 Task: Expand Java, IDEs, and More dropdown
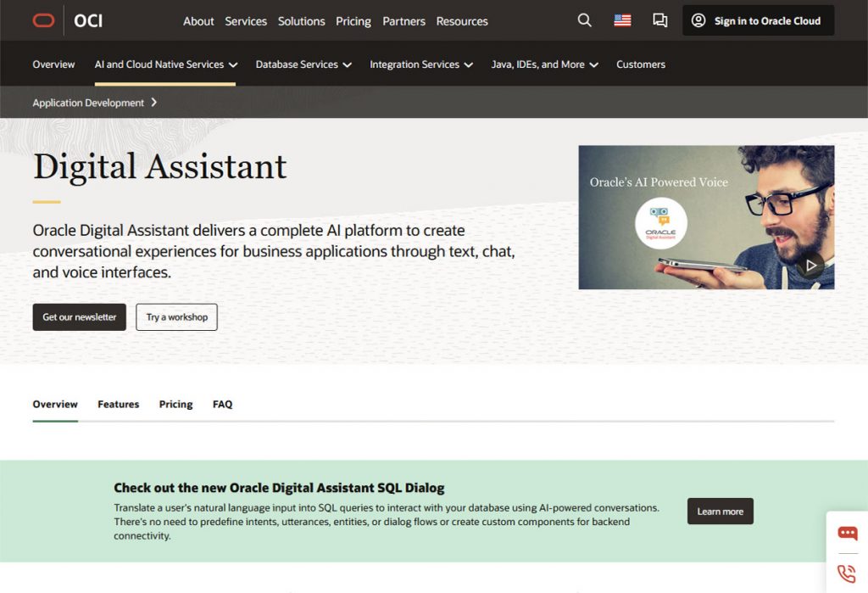click(544, 64)
